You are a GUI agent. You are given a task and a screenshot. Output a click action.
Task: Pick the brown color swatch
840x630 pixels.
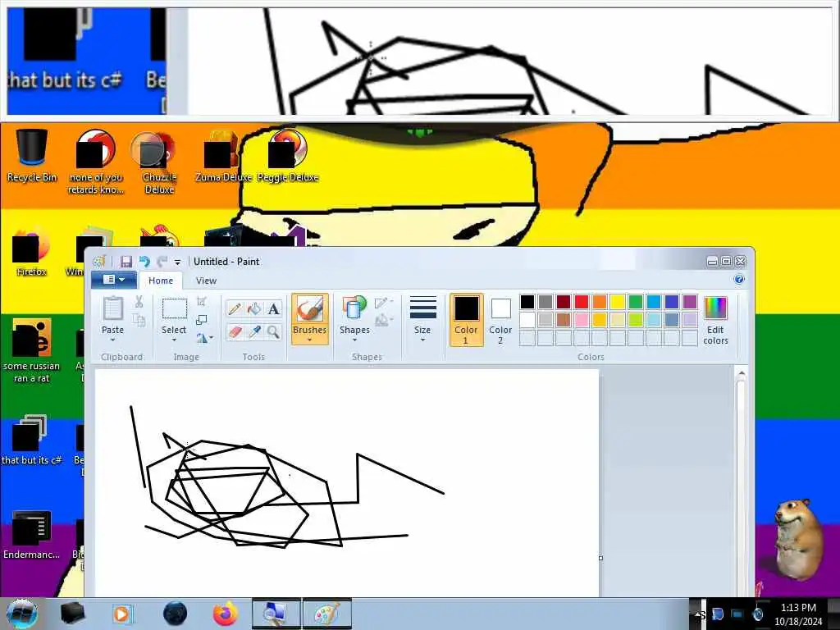coord(563,320)
